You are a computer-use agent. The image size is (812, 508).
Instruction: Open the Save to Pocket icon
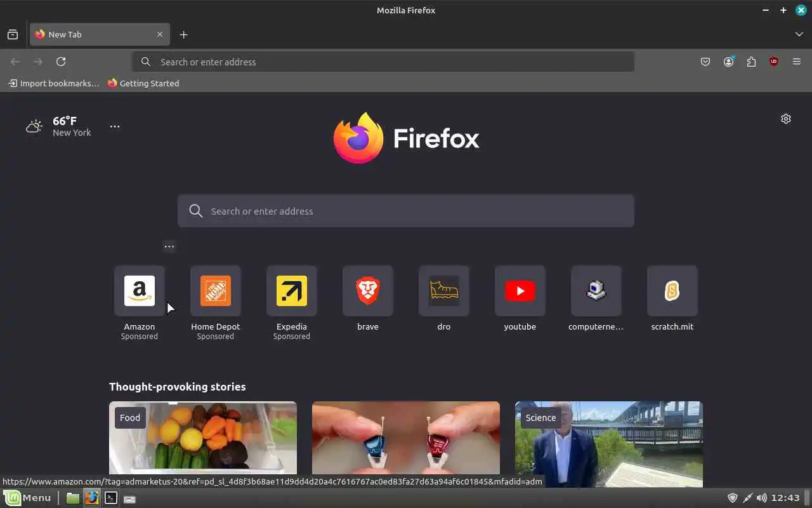click(705, 62)
